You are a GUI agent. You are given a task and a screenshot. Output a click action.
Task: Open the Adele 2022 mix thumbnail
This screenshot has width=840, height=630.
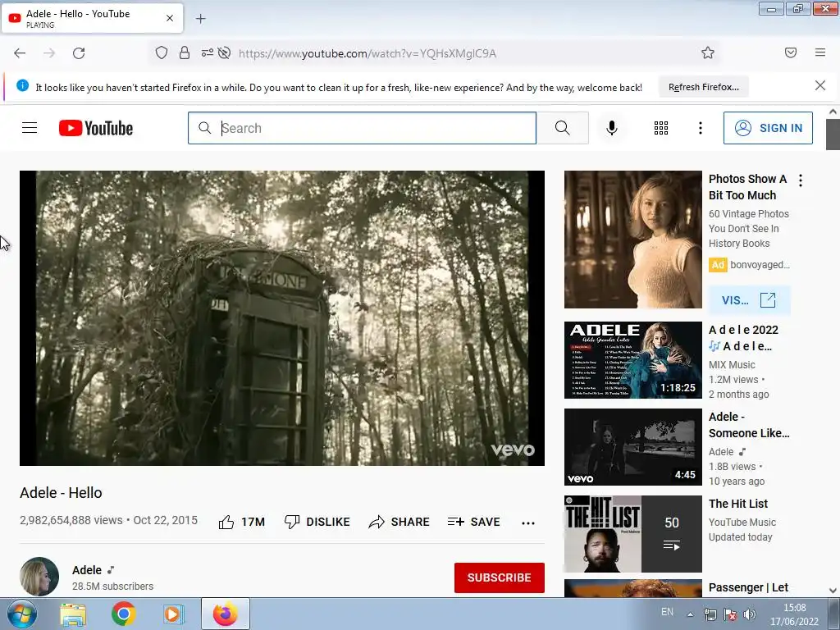(x=632, y=360)
